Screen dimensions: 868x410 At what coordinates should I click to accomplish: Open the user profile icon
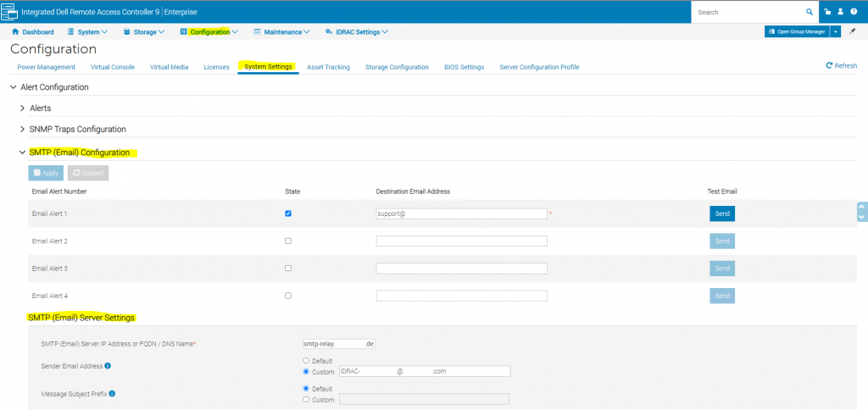pos(840,12)
